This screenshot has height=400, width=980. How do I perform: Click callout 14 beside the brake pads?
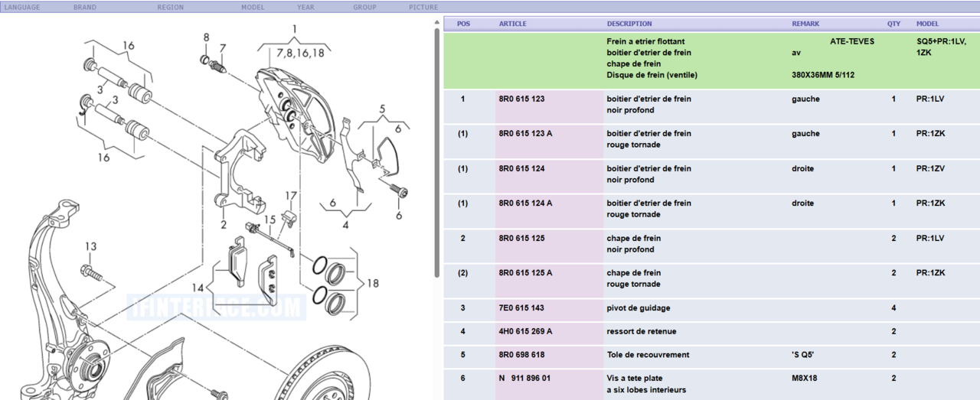pos(198,288)
